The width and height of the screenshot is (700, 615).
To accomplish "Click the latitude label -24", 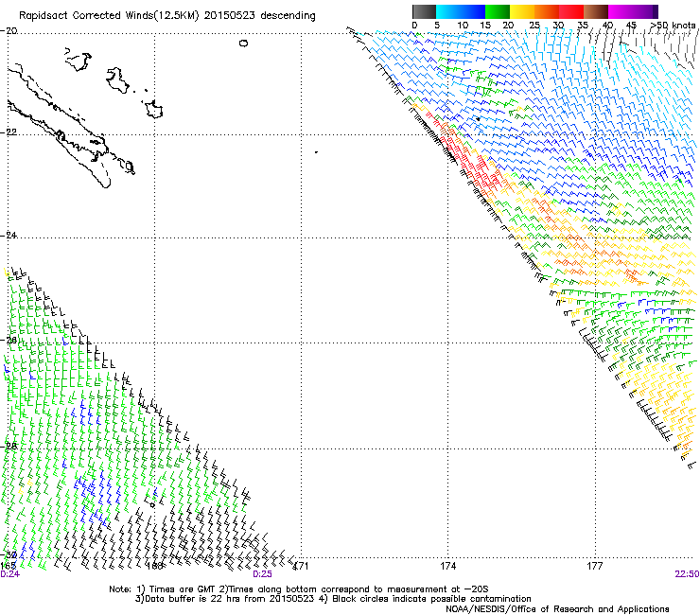I will (x=9, y=235).
